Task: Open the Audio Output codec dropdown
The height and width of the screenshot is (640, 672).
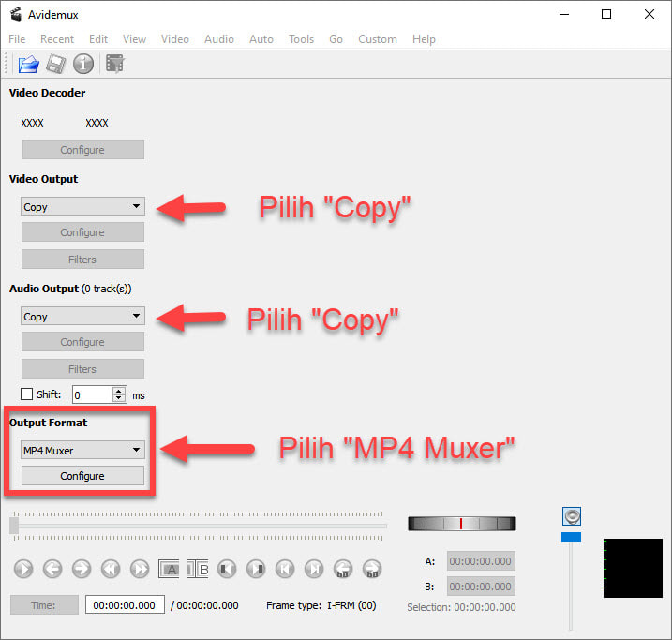Action: pyautogui.click(x=82, y=316)
